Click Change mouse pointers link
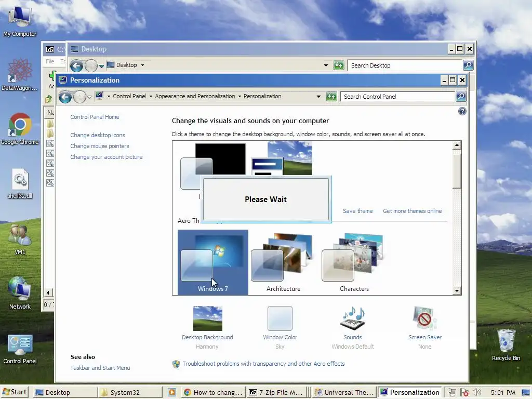Viewport: 532px width, 399px height. click(x=99, y=146)
